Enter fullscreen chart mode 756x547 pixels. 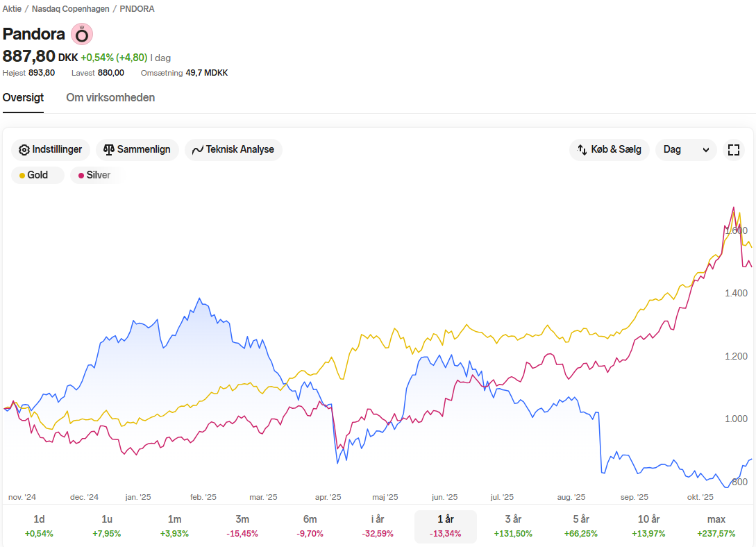click(x=733, y=150)
